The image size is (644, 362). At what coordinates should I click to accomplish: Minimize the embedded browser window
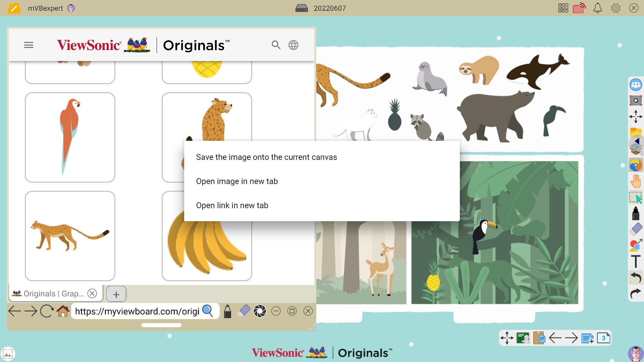pos(276,311)
